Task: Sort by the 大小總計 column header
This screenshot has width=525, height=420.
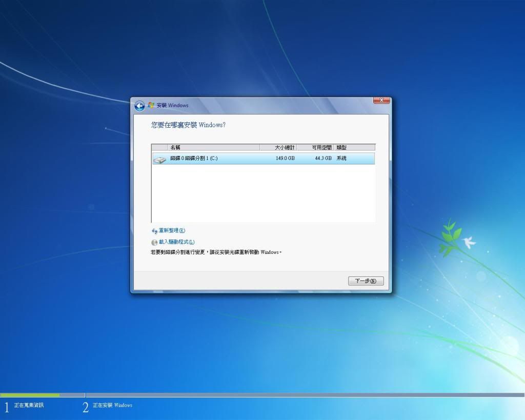Action: [278, 147]
